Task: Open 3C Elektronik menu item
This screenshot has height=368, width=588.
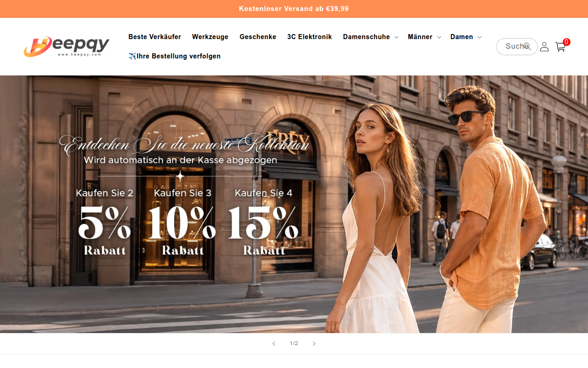Action: 310,37
